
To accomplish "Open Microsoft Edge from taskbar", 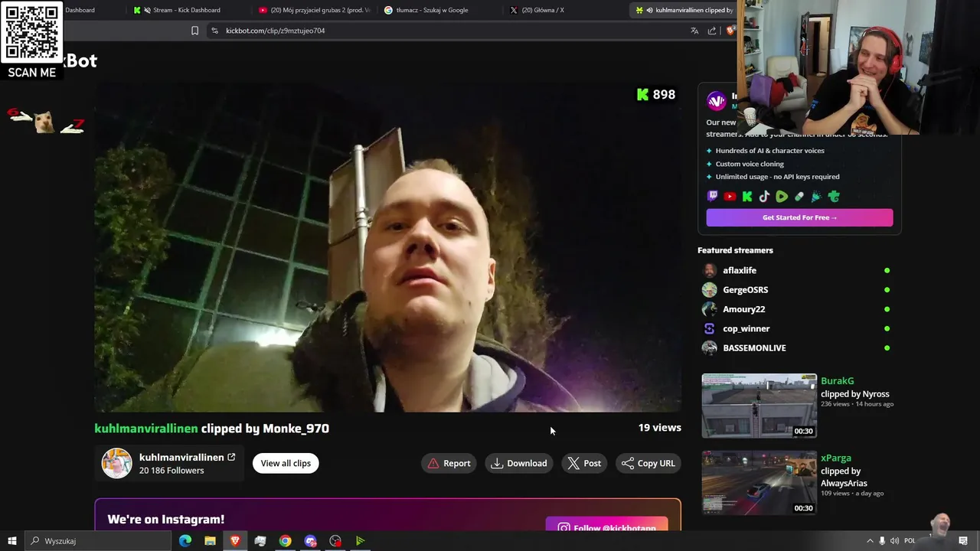I will coord(185,541).
